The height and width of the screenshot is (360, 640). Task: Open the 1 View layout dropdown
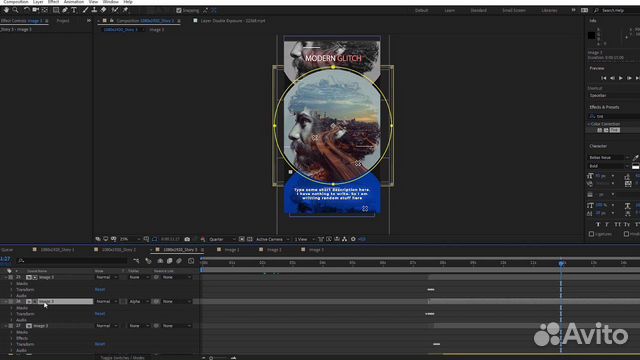pyautogui.click(x=304, y=239)
